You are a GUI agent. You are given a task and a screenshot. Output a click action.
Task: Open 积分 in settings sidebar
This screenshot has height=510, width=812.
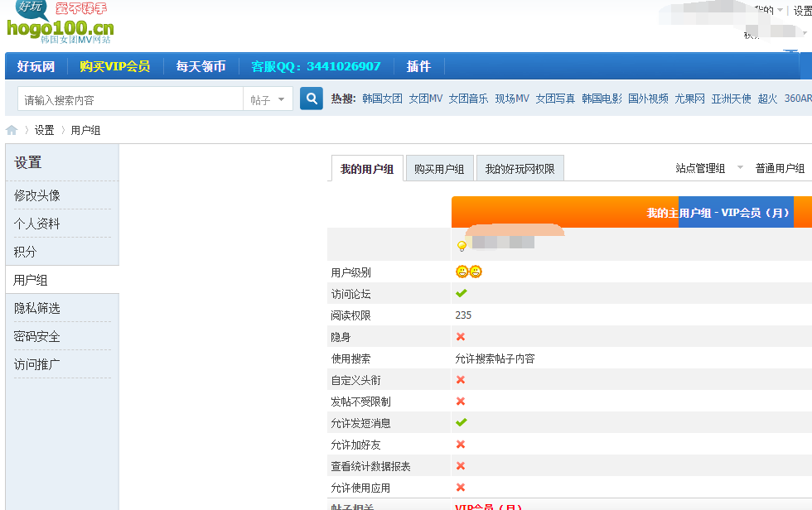(x=25, y=252)
